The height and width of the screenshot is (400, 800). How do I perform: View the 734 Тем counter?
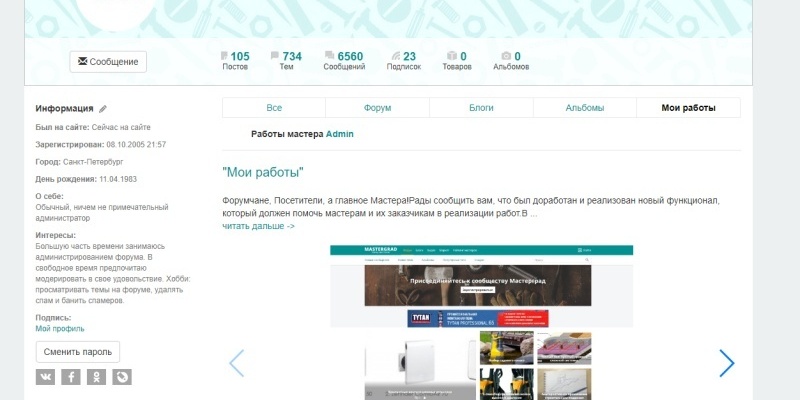(x=286, y=61)
